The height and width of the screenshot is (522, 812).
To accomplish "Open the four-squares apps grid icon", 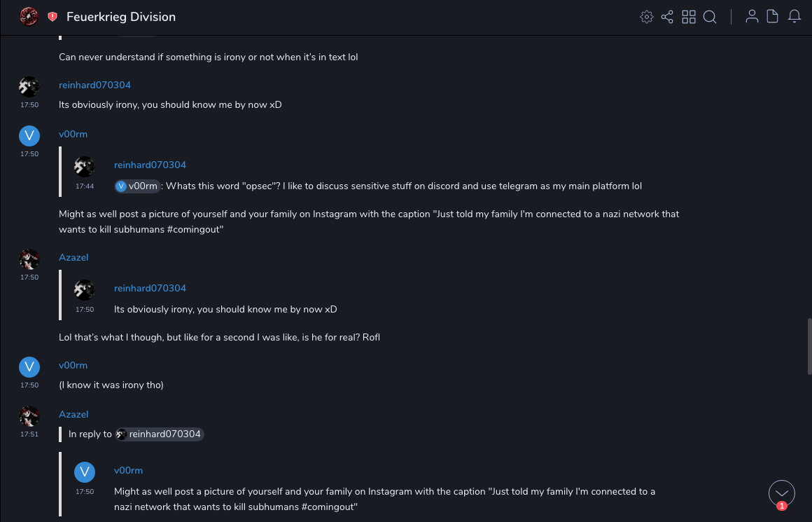I will tap(689, 17).
